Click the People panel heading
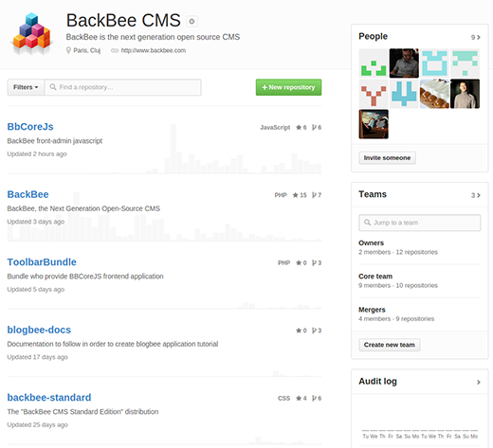493x448 pixels. (x=373, y=36)
